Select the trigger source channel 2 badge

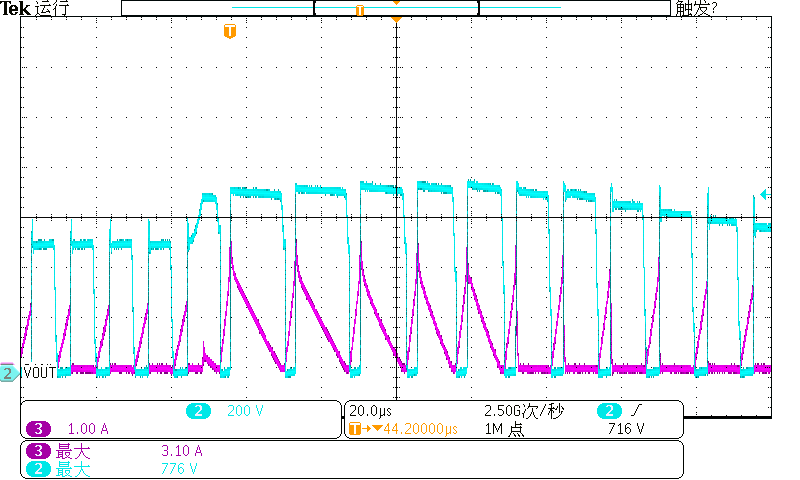609,411
